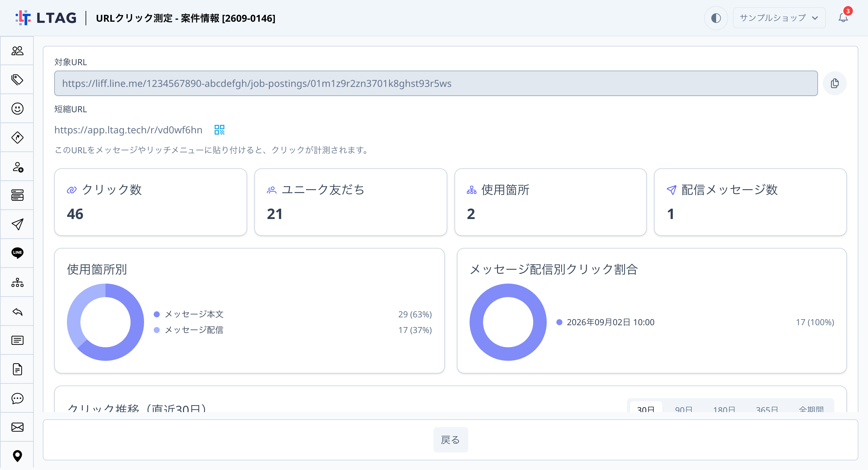Click the 配信メッセージ数 card value 1
868x470 pixels.
click(x=671, y=214)
